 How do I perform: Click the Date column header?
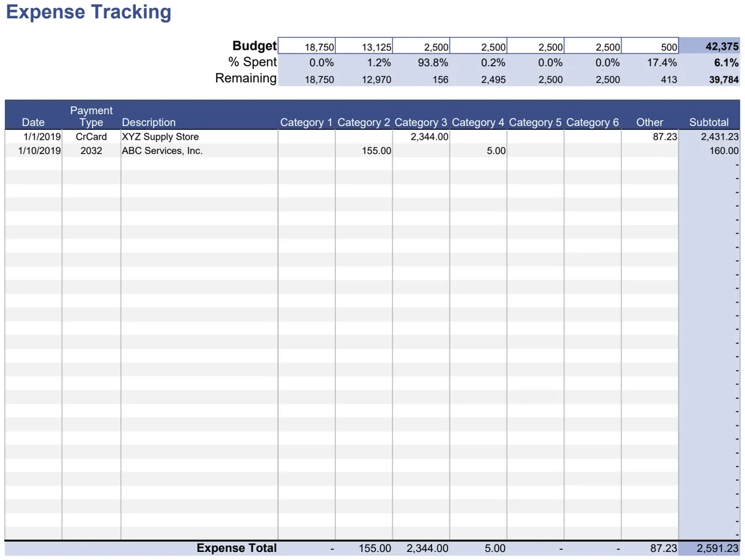pos(33,122)
